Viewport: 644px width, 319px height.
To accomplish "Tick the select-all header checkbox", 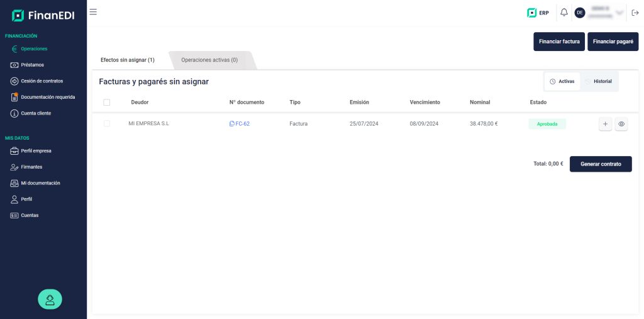I will 107,103.
